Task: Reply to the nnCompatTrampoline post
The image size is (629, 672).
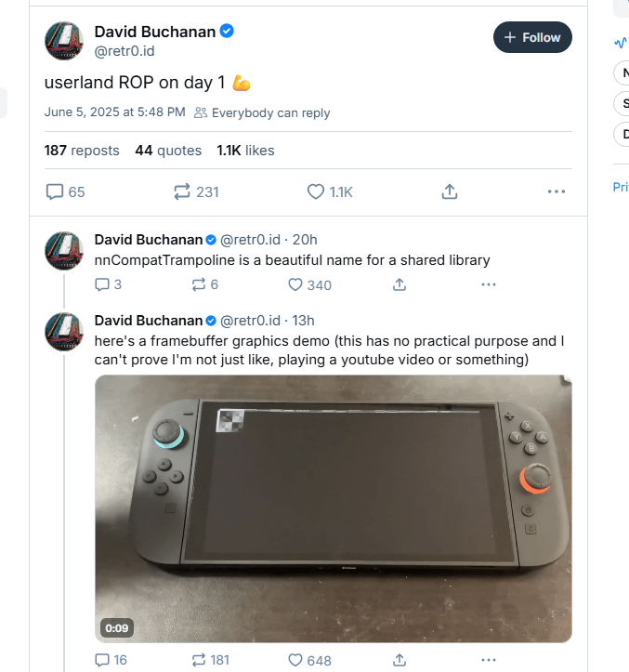Action: pyautogui.click(x=102, y=284)
